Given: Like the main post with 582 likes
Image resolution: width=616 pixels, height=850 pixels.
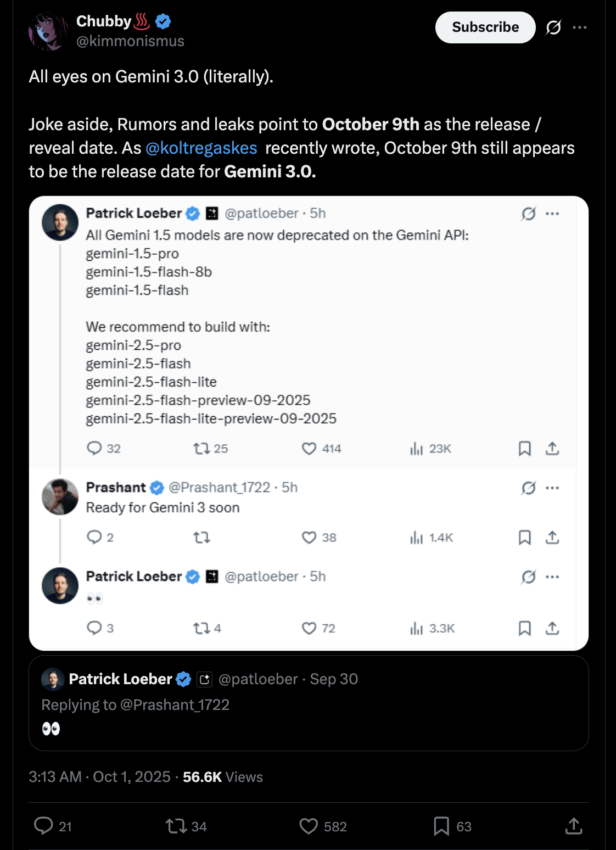Looking at the screenshot, I should (x=309, y=826).
